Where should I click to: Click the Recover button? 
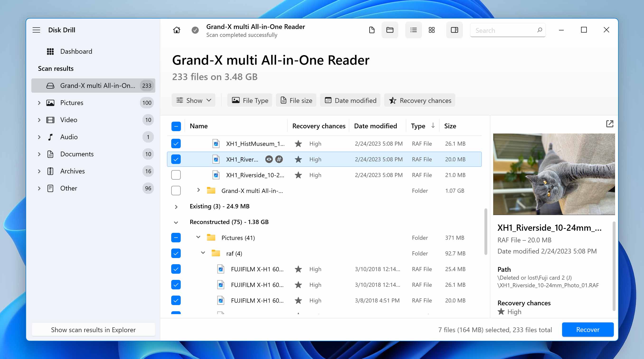click(587, 329)
